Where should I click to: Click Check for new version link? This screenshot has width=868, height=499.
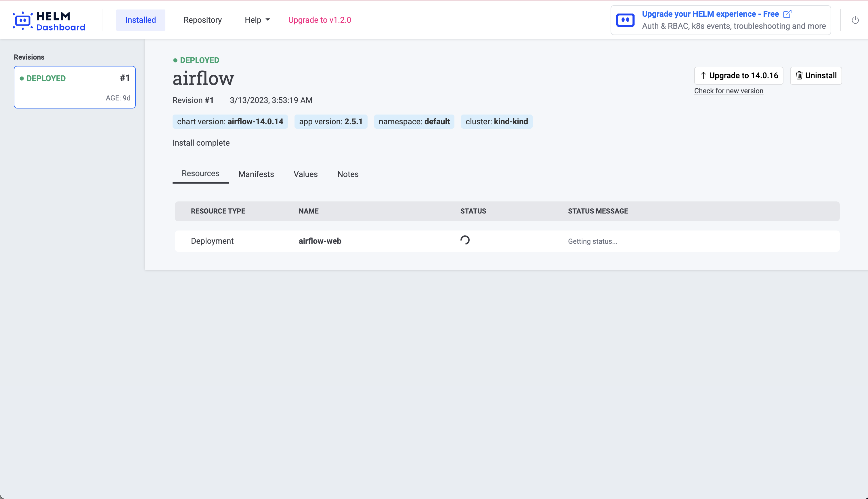[x=729, y=91]
